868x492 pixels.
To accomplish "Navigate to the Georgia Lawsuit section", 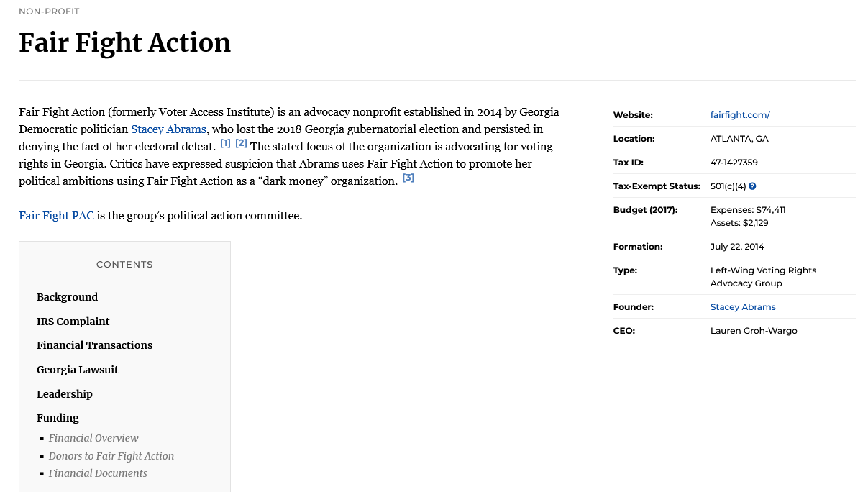I will (x=77, y=370).
